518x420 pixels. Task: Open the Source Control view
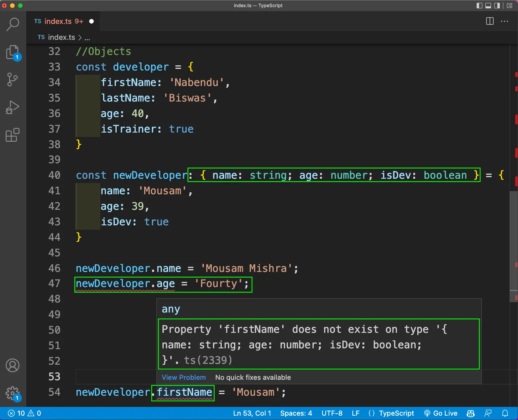coord(13,80)
